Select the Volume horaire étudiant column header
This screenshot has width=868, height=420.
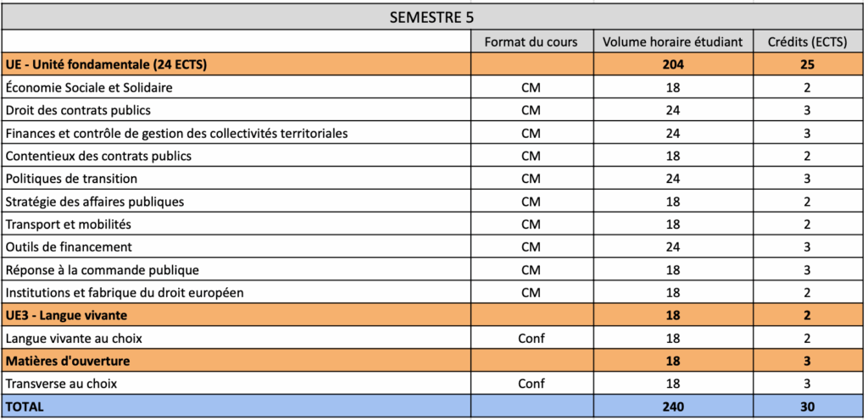pos(672,41)
